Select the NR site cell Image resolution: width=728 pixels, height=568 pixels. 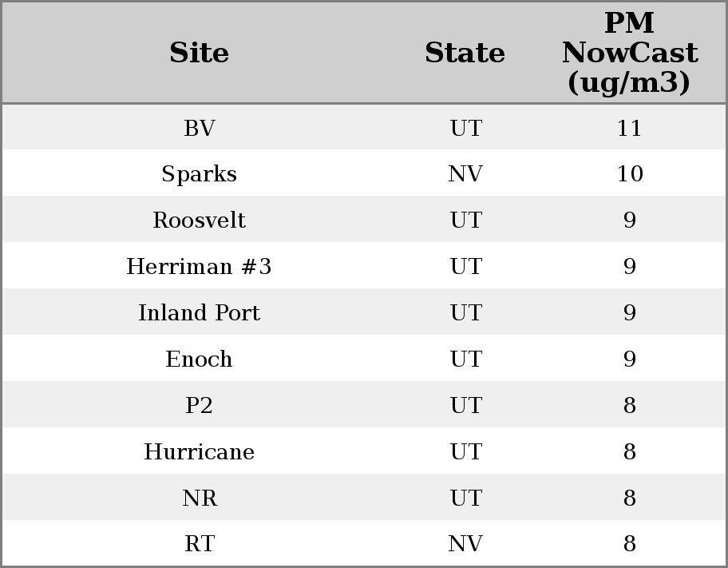tap(199, 498)
